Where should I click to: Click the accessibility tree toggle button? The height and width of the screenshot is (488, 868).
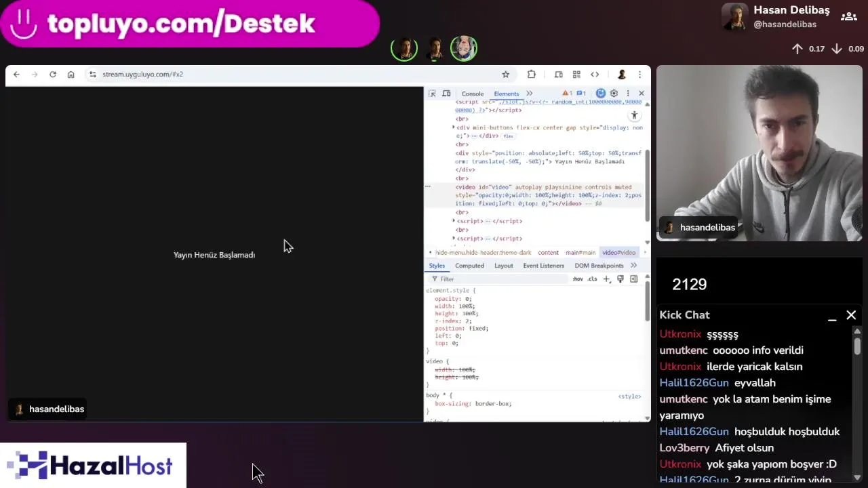[634, 115]
